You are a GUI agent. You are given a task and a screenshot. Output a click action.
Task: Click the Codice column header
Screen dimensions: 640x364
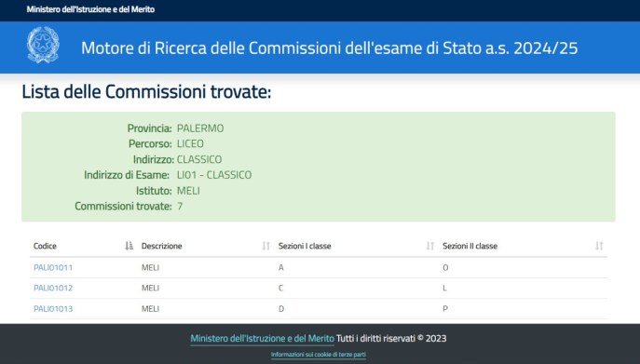(45, 246)
